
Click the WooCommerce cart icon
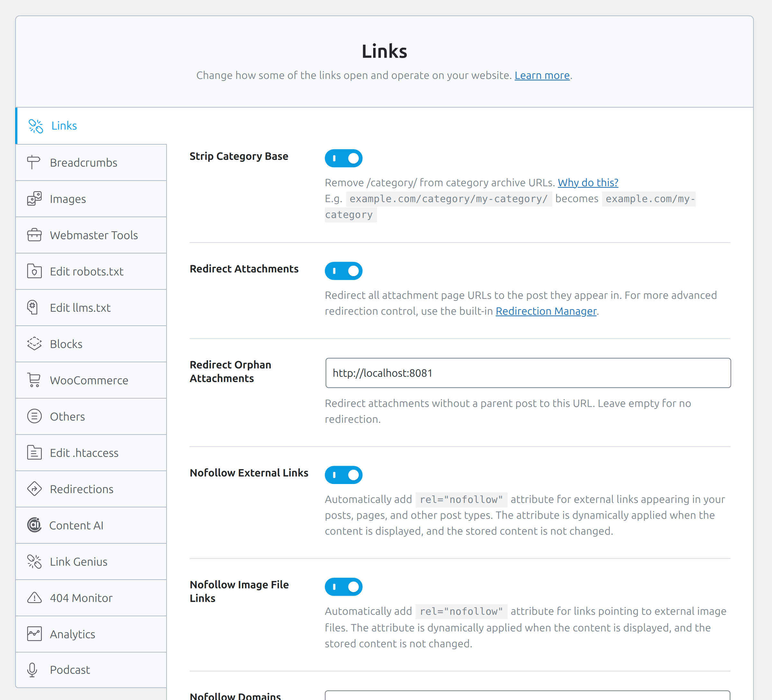pos(34,380)
